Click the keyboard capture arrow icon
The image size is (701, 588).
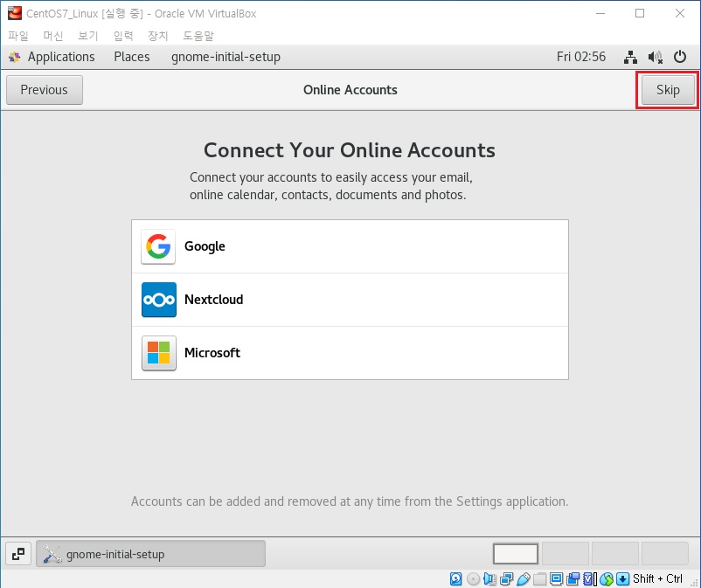(622, 579)
